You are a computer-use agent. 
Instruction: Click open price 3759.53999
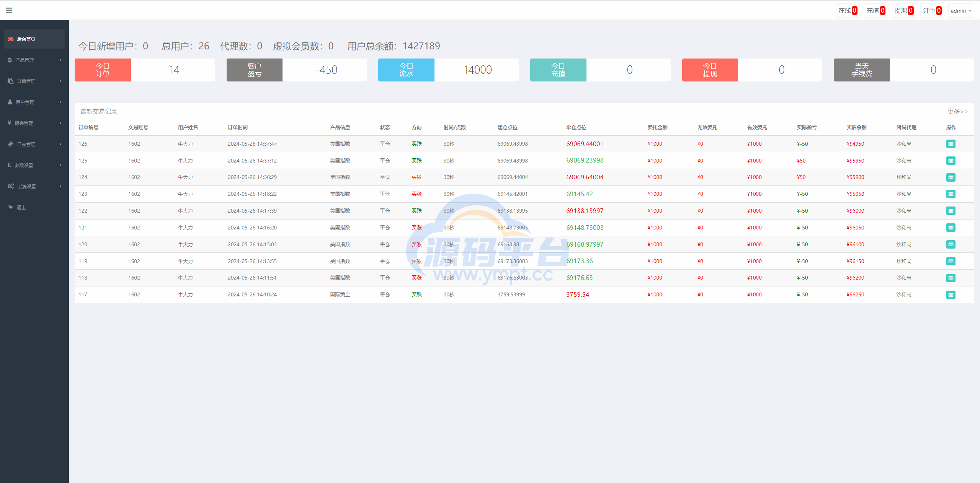click(x=511, y=294)
